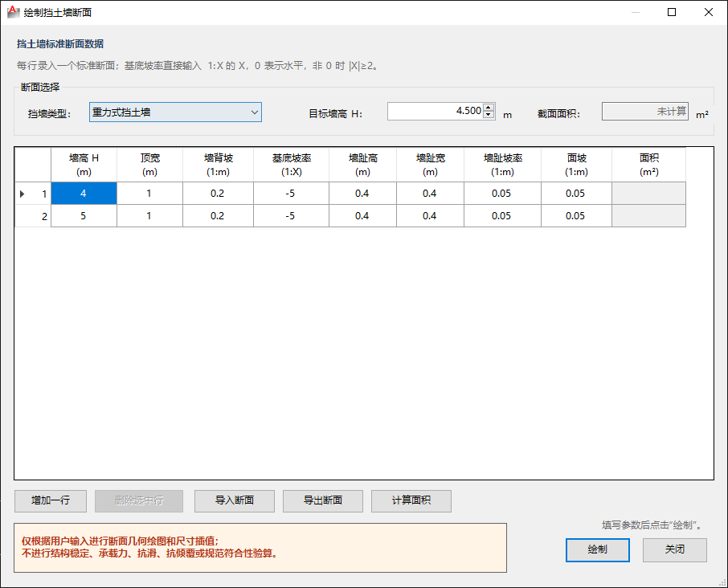Click the 基底坡率 column header
This screenshot has width=728, height=588.
click(x=291, y=165)
